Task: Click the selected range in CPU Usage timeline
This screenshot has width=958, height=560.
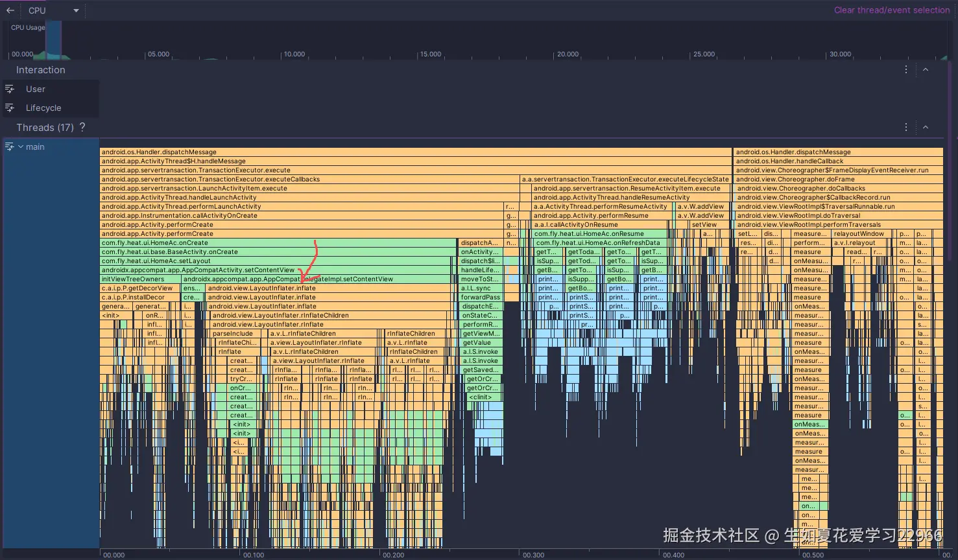Action: [x=54, y=40]
